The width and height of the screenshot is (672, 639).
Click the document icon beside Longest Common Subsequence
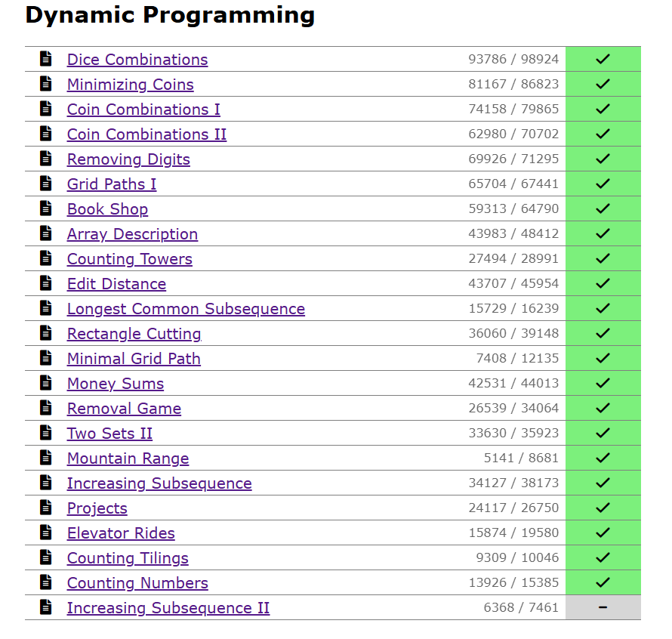46,307
